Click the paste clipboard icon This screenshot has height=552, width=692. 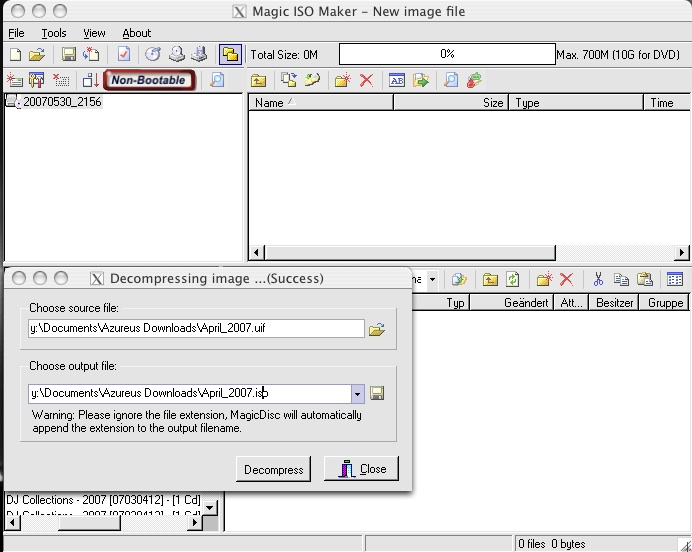pyautogui.click(x=645, y=279)
